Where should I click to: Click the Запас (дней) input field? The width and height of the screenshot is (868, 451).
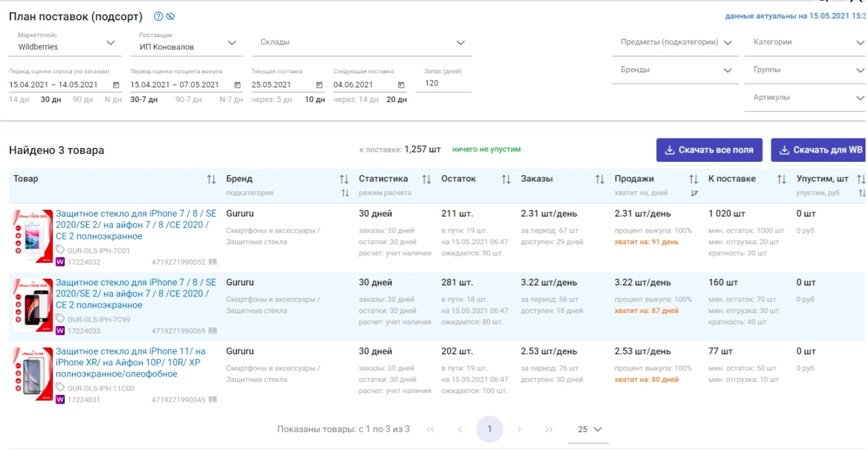pos(443,83)
